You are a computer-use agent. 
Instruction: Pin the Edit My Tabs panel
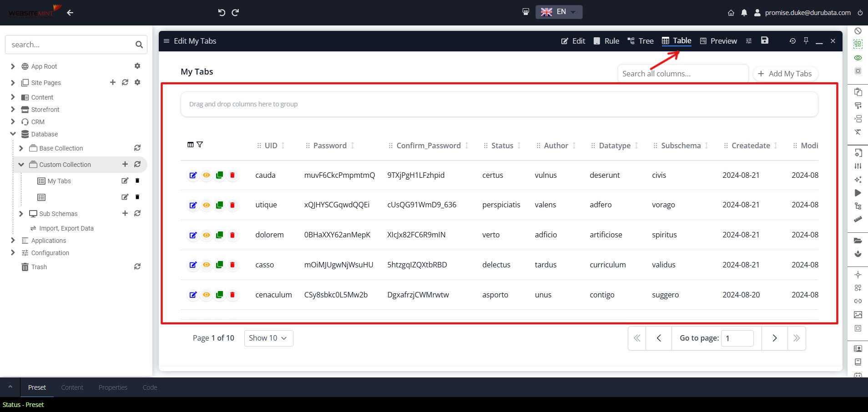click(x=806, y=41)
